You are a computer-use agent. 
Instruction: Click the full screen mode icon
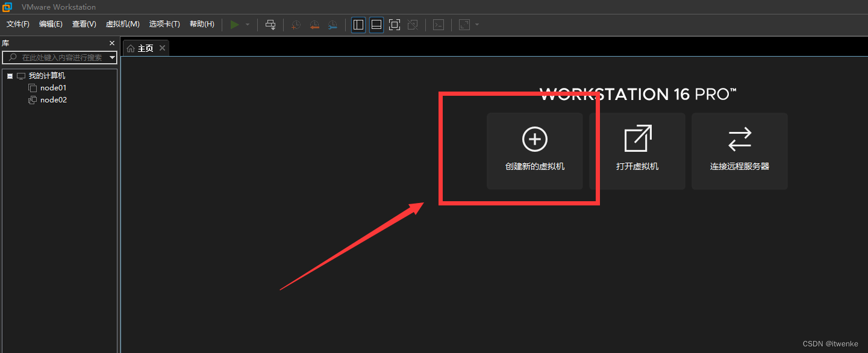395,25
